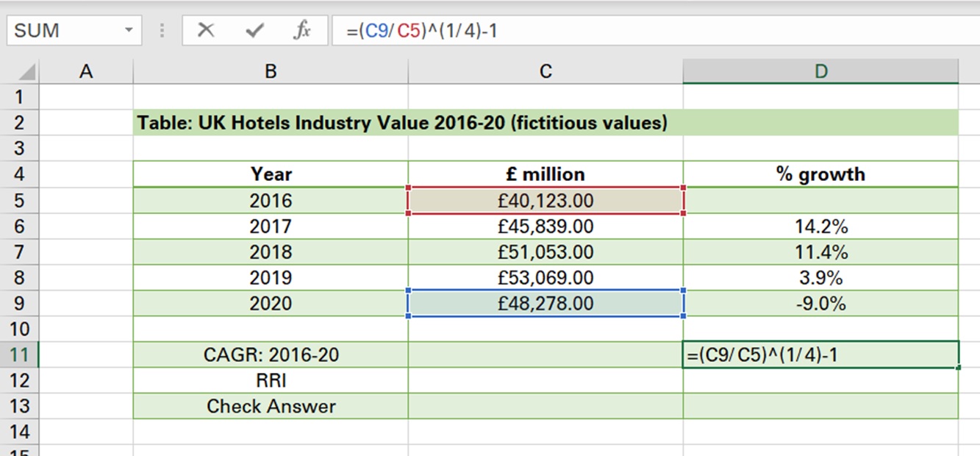The image size is (980, 456).
Task: Open Insert Function via the fx icon
Action: coord(302,30)
